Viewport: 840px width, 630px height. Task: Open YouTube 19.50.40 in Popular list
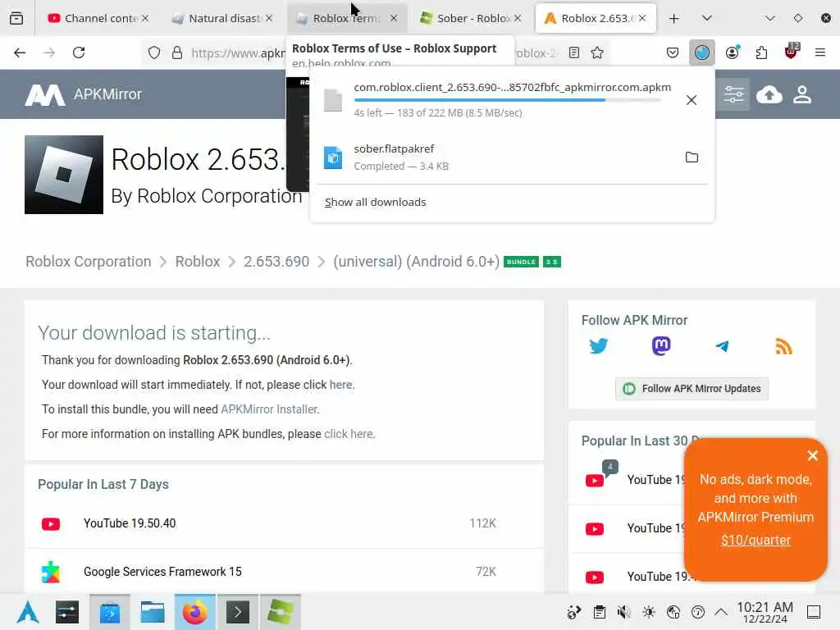coord(130,523)
